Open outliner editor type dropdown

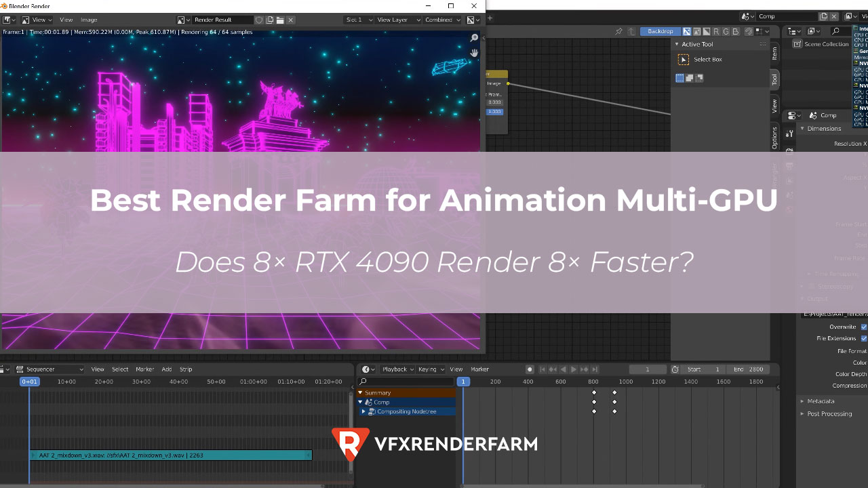[794, 31]
